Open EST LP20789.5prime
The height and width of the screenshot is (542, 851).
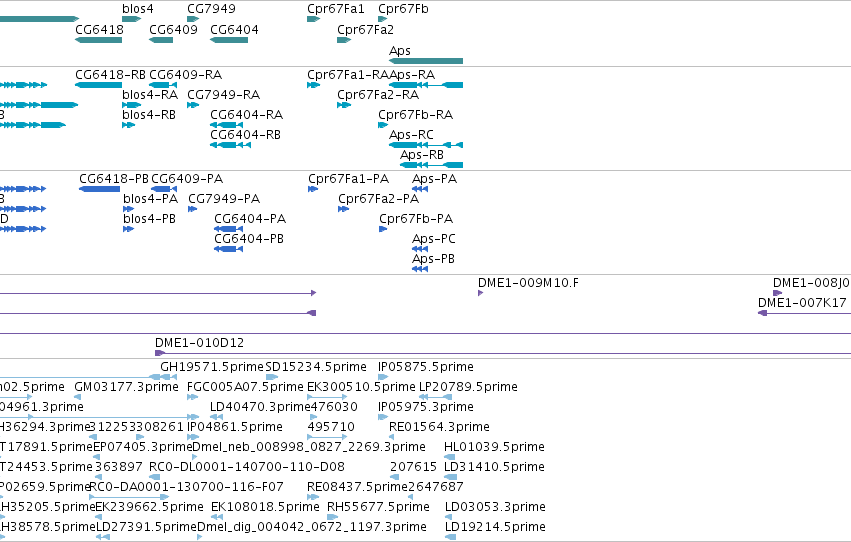tap(468, 387)
